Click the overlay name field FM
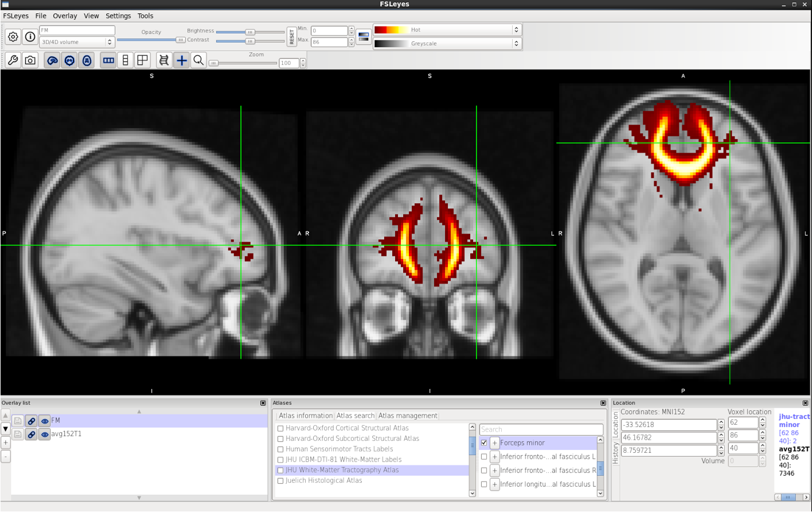This screenshot has width=812, height=512. click(77, 30)
